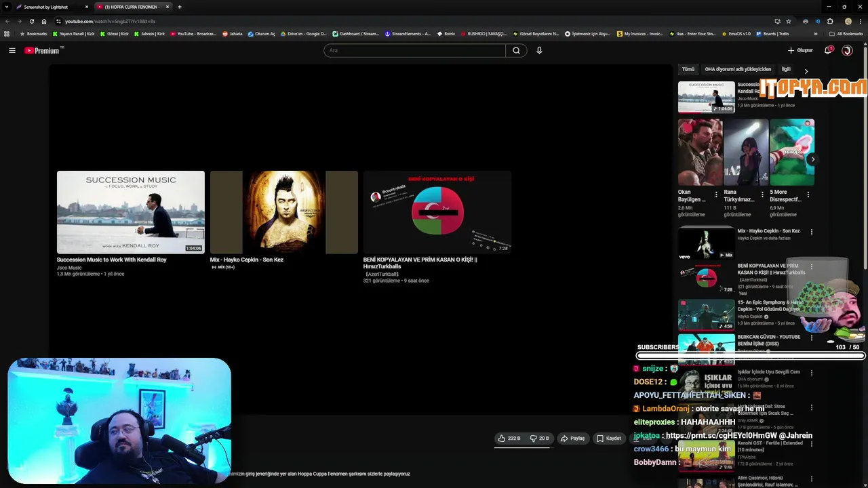
Task: Open the Chrome three-dot menu
Action: coord(861,21)
